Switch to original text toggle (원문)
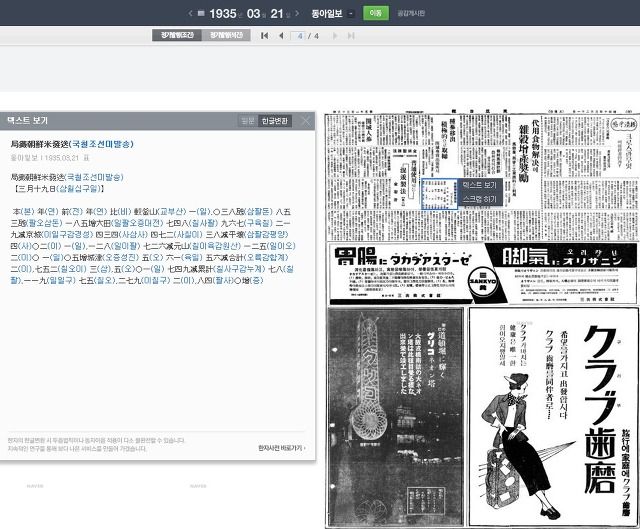Screen dimensions: 640x529 point(248,121)
